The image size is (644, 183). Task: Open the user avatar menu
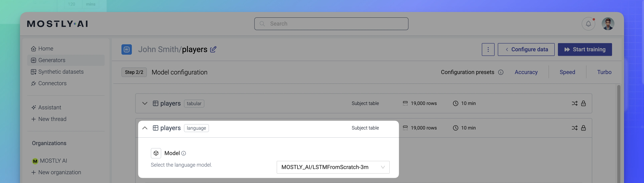608,24
